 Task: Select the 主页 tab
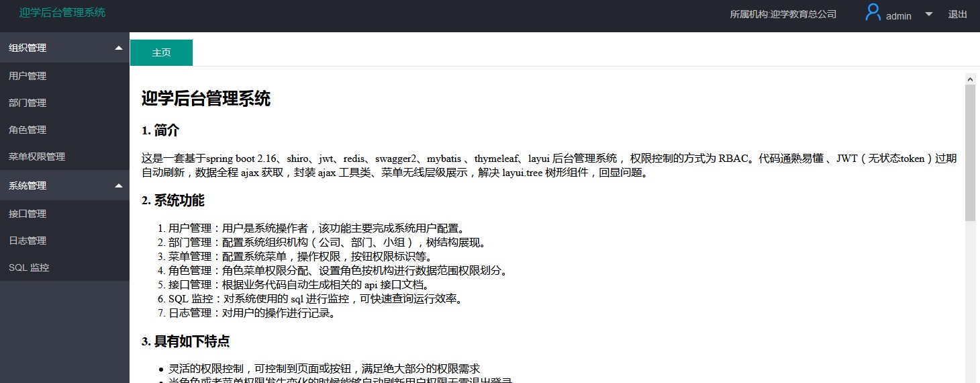point(161,52)
